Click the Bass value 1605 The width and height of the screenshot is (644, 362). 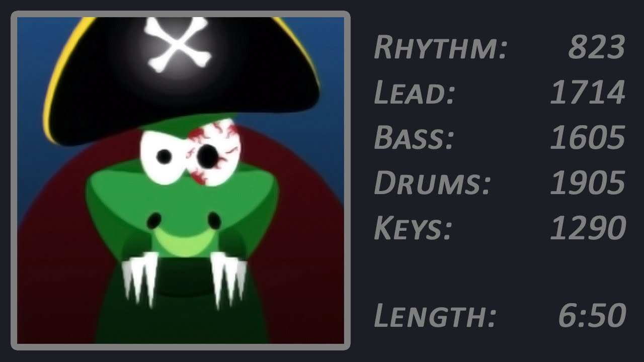(588, 138)
